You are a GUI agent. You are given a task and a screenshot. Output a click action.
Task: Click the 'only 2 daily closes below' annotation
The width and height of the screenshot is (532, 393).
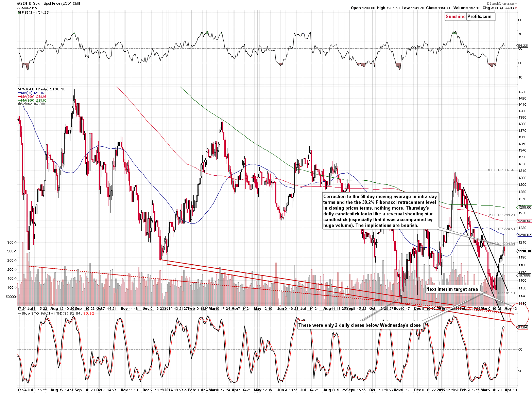coord(360,325)
